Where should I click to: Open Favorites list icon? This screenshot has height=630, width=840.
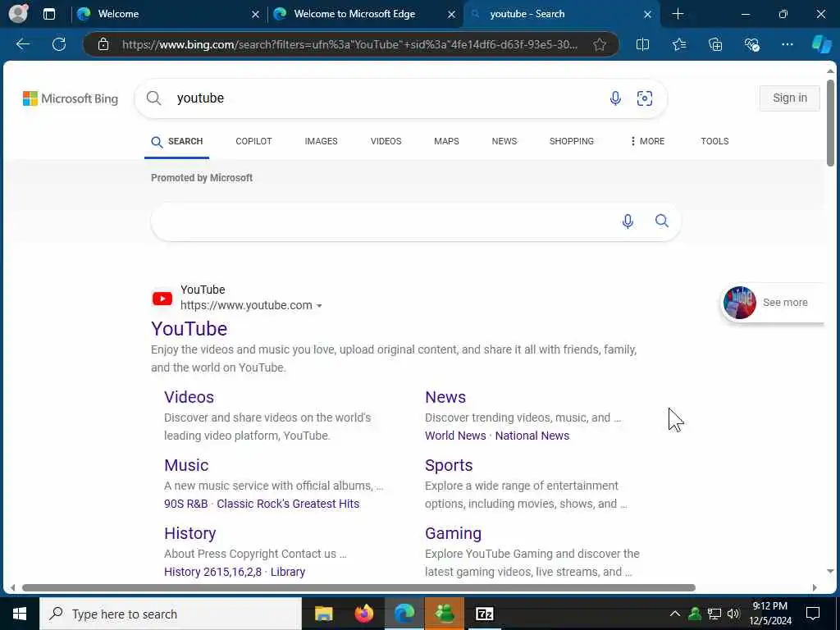pos(679,44)
